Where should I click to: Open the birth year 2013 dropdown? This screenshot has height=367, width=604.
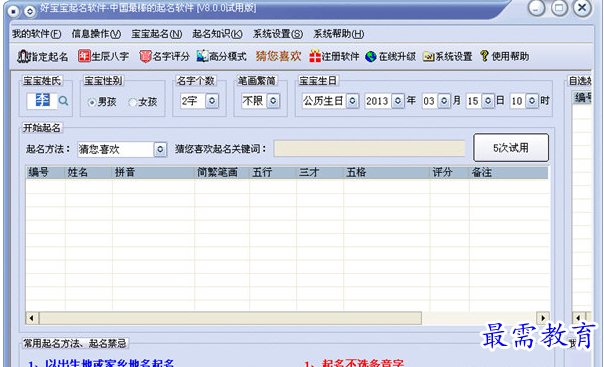(x=398, y=101)
